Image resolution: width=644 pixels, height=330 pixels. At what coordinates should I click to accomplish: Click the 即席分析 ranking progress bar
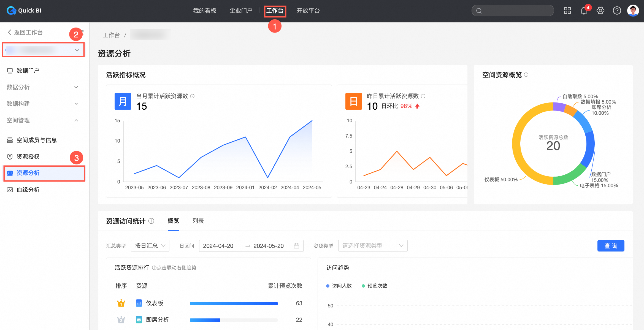(x=234, y=320)
